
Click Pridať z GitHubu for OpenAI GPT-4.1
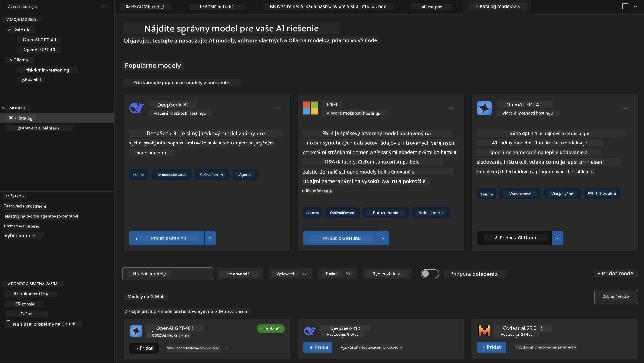[514, 238]
